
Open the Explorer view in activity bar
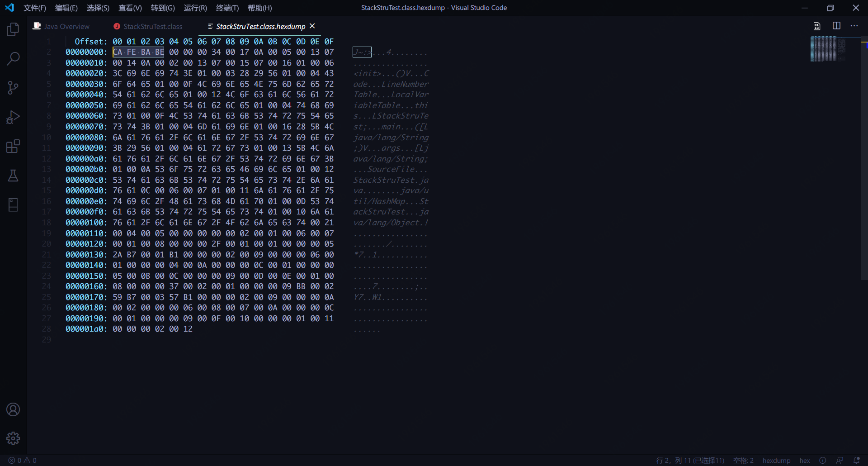[x=13, y=29]
